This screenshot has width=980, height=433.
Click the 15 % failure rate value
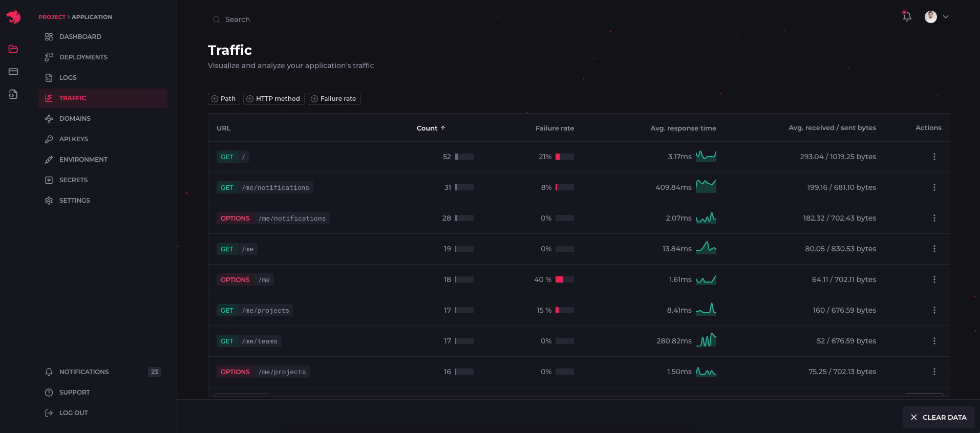[x=544, y=310]
